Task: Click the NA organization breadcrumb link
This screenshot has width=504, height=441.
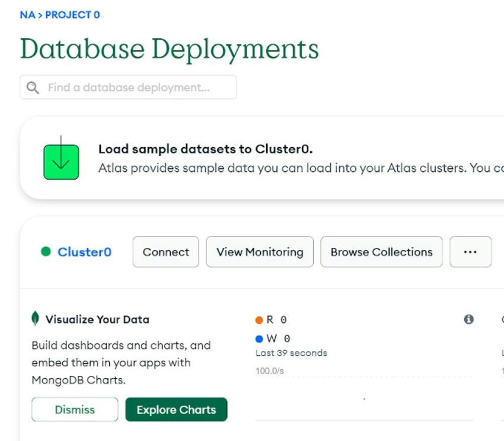Action: pyautogui.click(x=27, y=15)
